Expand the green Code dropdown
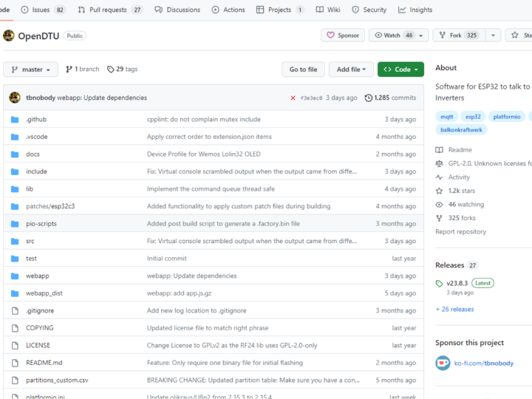 click(400, 69)
